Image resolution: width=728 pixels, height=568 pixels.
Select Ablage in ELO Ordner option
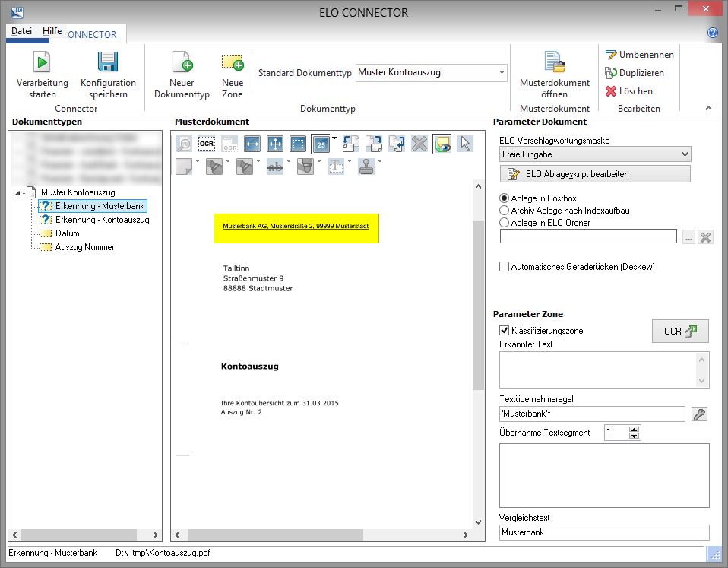tap(504, 223)
